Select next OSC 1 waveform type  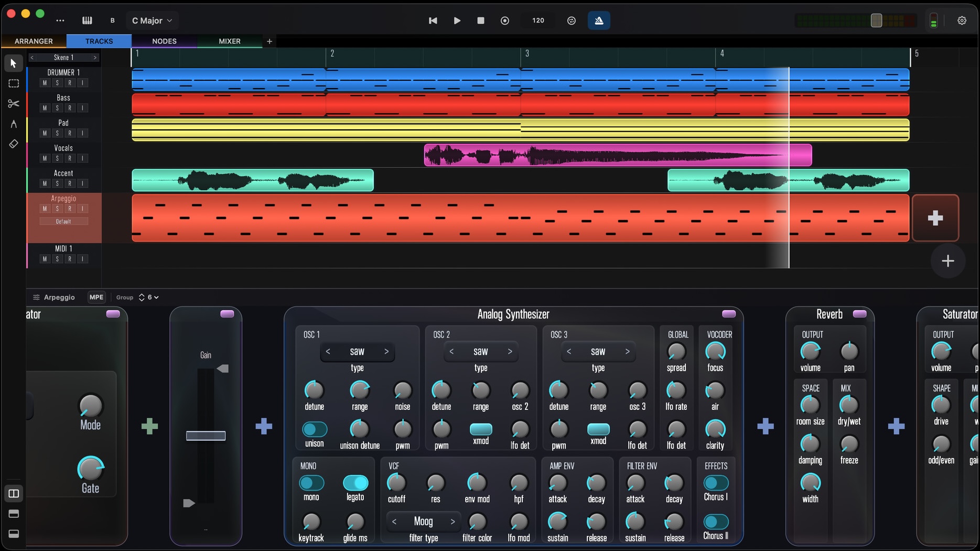click(386, 352)
